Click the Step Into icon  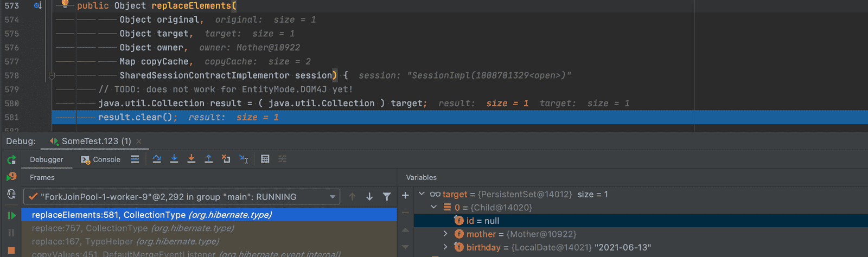(174, 159)
